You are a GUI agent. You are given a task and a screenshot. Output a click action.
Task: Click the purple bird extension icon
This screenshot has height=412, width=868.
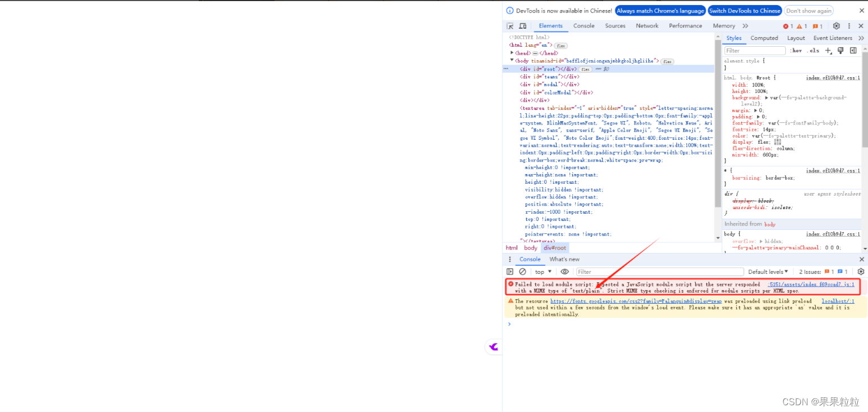pos(494,347)
